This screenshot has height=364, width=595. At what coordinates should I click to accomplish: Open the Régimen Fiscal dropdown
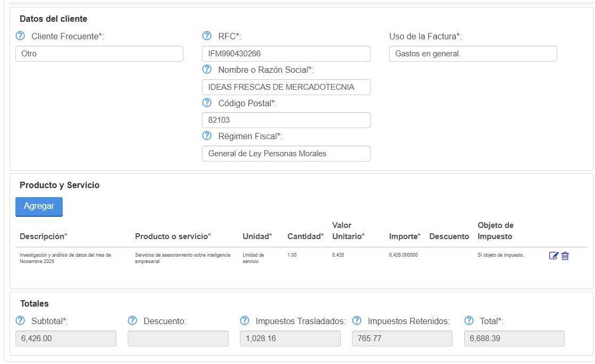[x=286, y=154]
